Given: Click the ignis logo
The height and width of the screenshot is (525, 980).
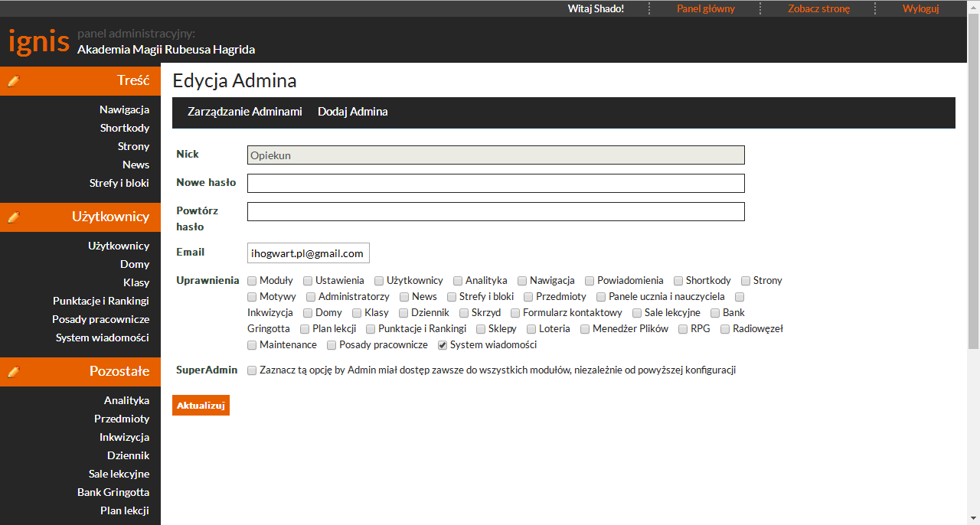Looking at the screenshot, I should pyautogui.click(x=38, y=41).
